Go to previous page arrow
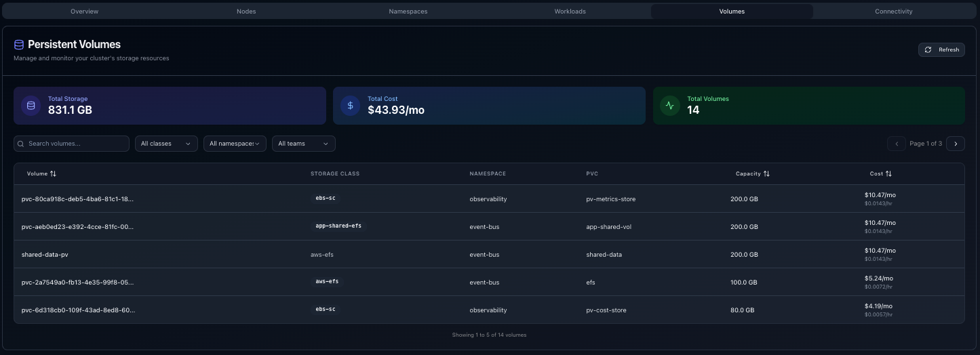The width and height of the screenshot is (980, 355). pos(896,144)
